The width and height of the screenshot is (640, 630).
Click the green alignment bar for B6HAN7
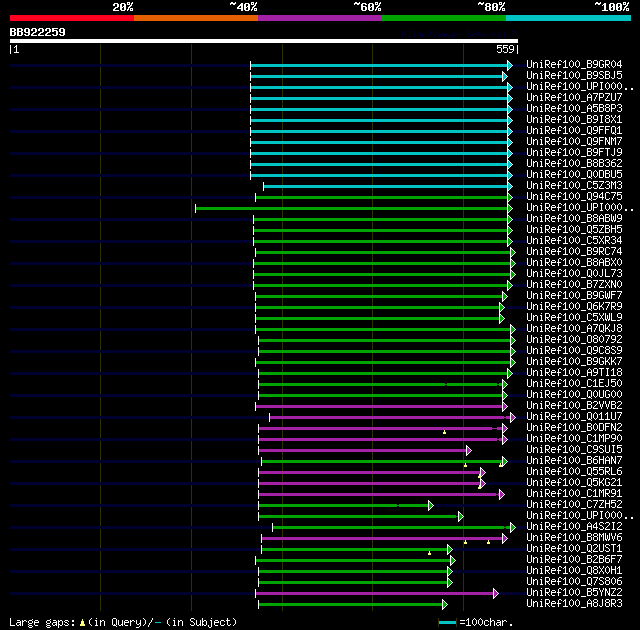pos(382,462)
